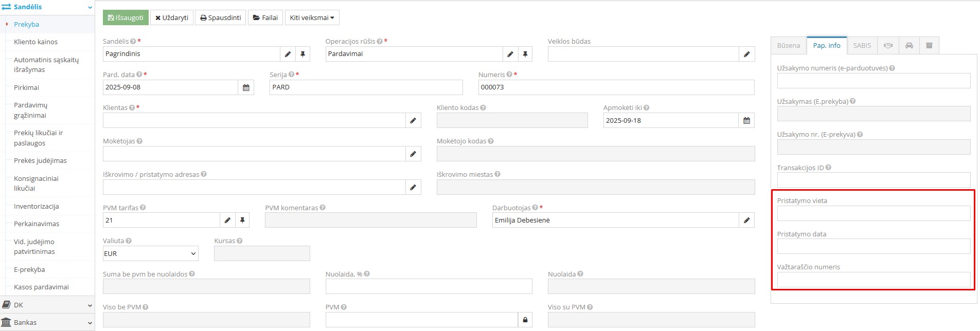Toggle pin for Operacijos rūšis

(525, 54)
